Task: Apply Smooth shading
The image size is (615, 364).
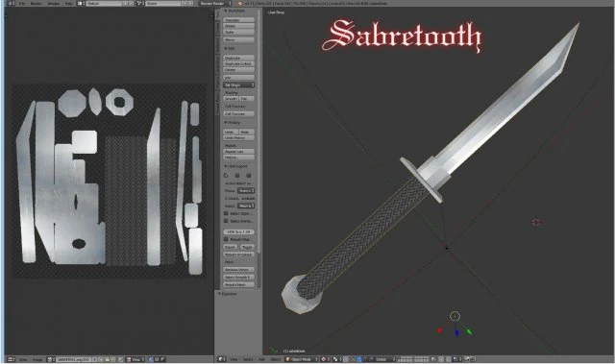Action: (231, 98)
